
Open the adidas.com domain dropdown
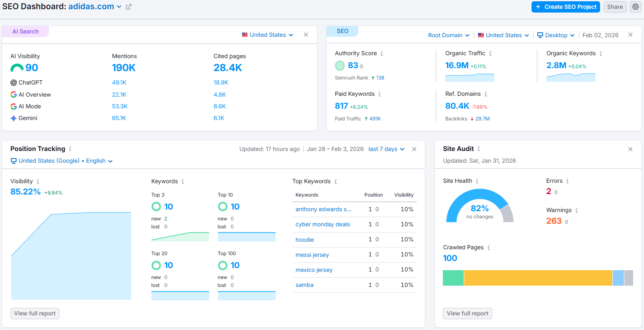(x=119, y=6)
